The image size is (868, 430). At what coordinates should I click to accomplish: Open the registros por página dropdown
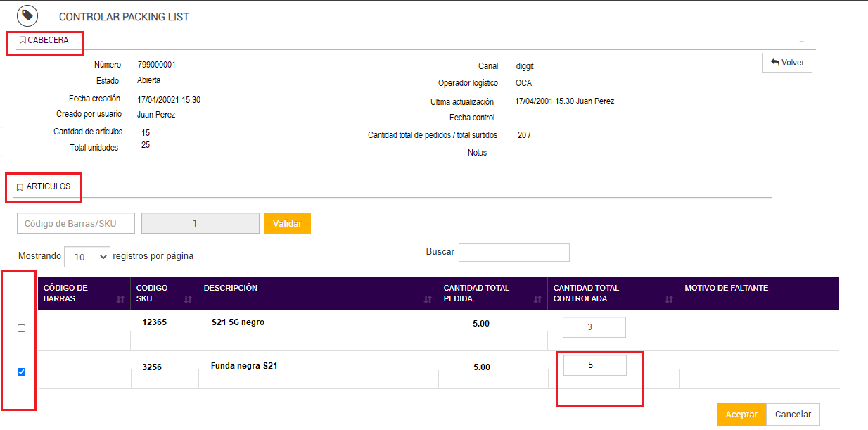tap(87, 257)
